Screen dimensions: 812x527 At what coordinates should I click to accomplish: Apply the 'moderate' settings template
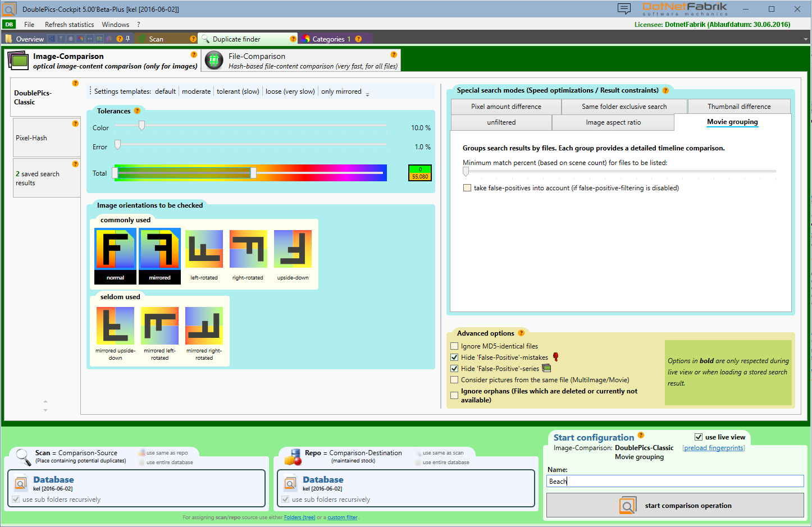click(197, 91)
